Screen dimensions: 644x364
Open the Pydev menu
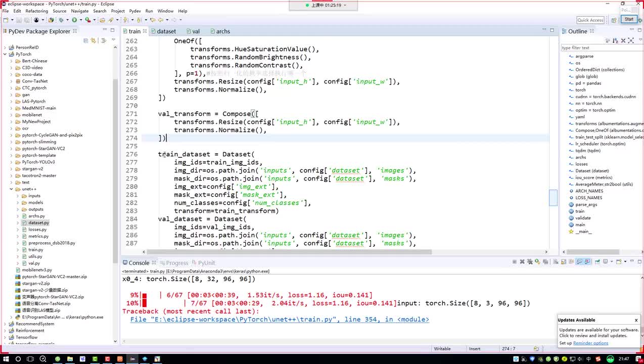tap(135, 11)
